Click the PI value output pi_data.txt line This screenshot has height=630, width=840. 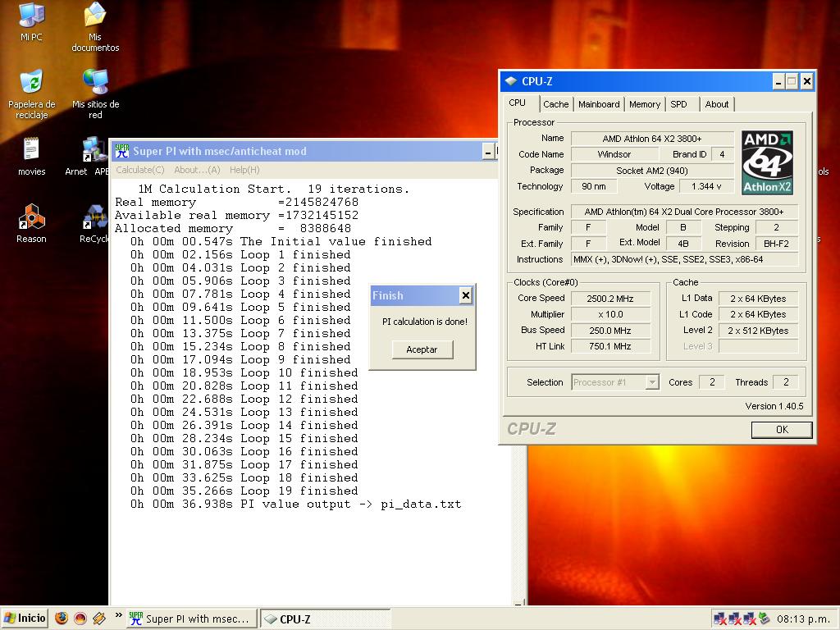tap(295, 504)
